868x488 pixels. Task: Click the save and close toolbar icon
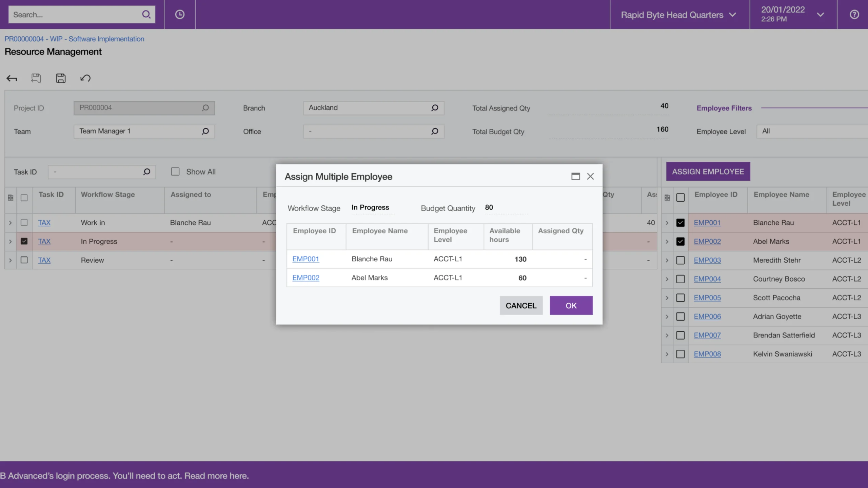click(36, 78)
